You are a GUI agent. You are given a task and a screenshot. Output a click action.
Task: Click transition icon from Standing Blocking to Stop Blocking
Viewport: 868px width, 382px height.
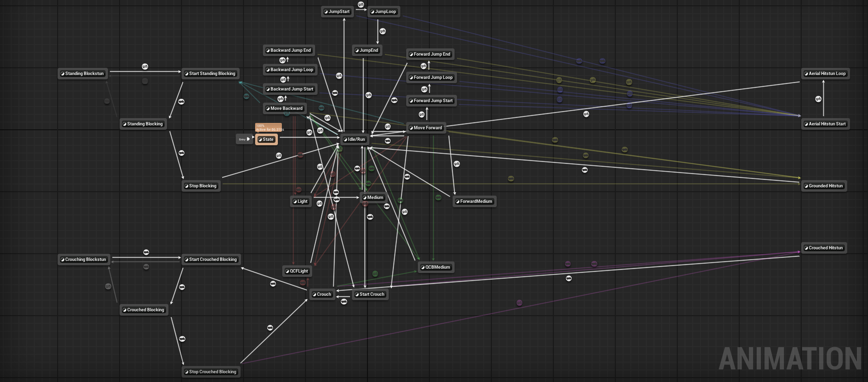click(x=182, y=153)
